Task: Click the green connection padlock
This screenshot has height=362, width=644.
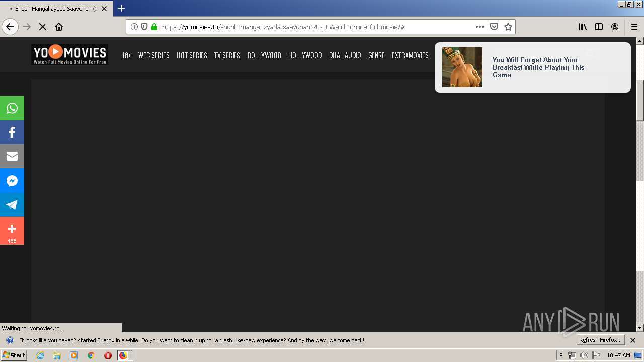Action: click(154, 27)
